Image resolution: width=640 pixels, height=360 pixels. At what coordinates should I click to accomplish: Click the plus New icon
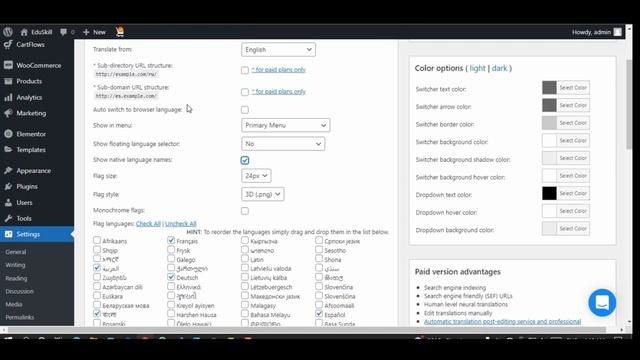[86, 32]
